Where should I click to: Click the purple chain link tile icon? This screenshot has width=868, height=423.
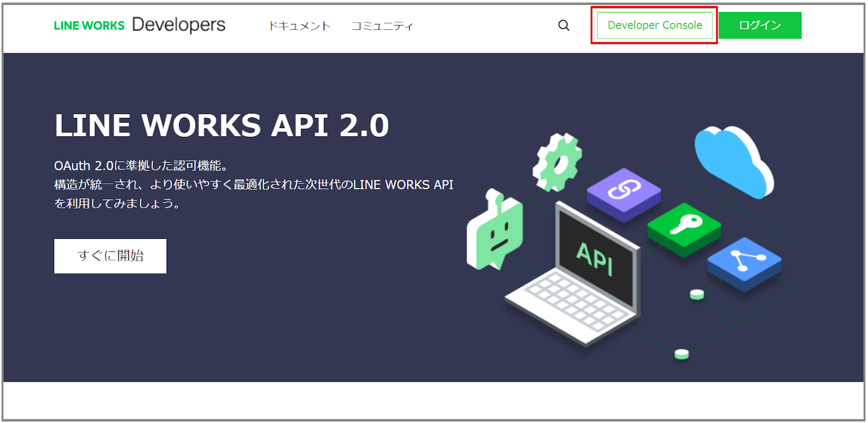624,194
